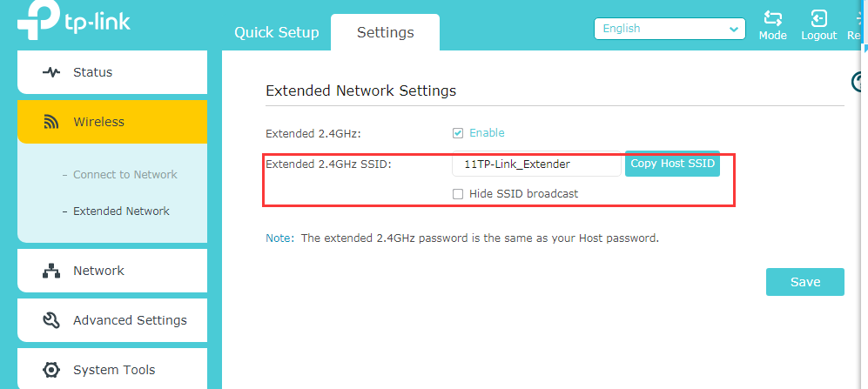868x389 pixels.
Task: Open the Status section icon
Action: tap(51, 72)
